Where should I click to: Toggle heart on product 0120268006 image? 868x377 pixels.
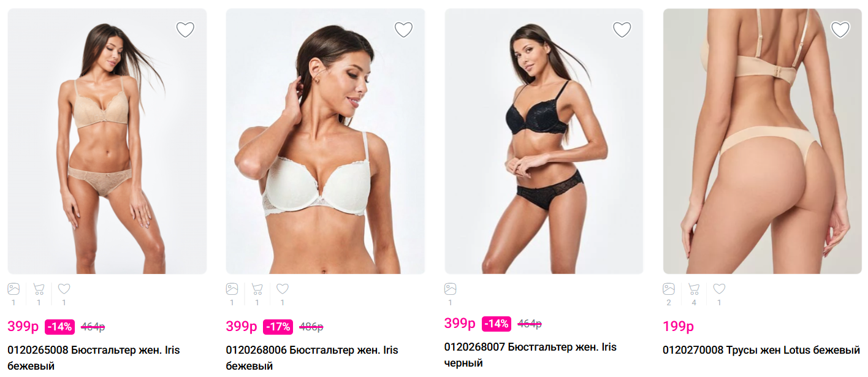(x=403, y=29)
